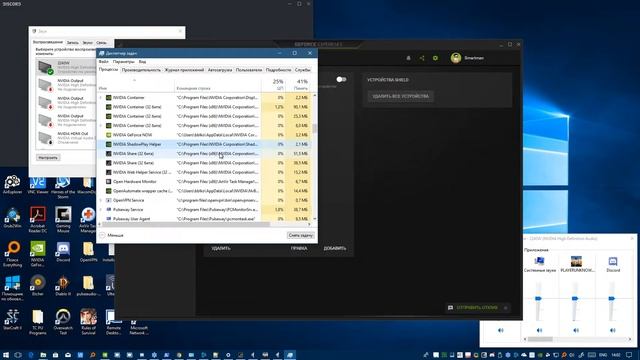Click УДАЛИТЬ ВСЕ УСТРОЙСТВА button

(x=400, y=96)
